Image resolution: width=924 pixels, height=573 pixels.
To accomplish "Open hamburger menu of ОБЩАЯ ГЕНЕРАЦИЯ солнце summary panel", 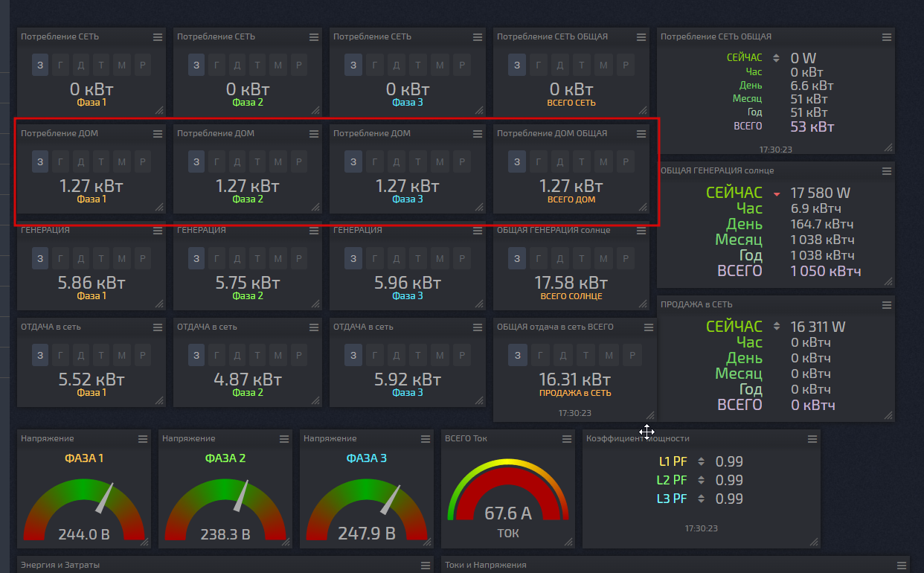I will pos(887,170).
